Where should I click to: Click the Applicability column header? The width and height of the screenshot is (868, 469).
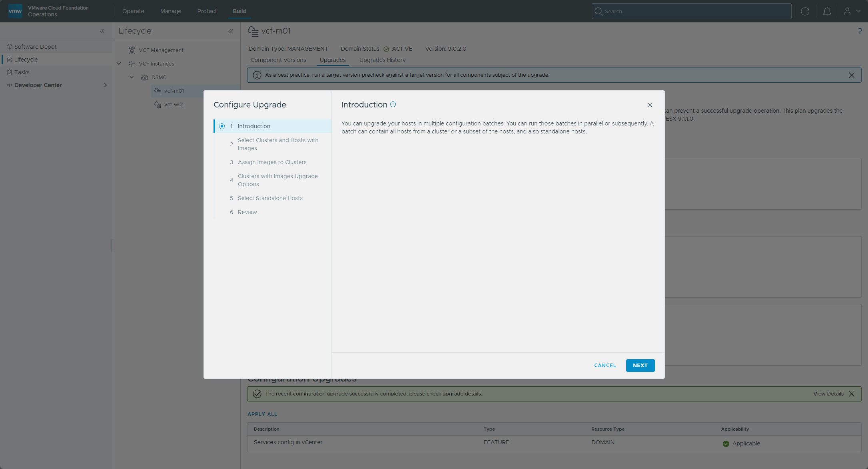tap(735, 429)
